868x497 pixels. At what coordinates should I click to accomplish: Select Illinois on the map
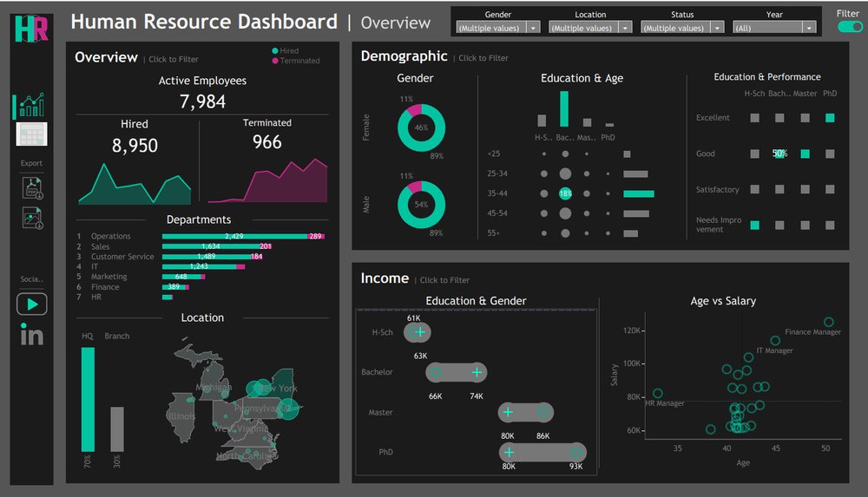[181, 417]
